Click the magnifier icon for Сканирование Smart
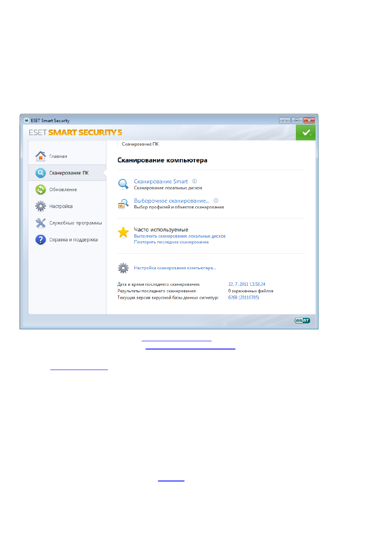 (x=123, y=184)
